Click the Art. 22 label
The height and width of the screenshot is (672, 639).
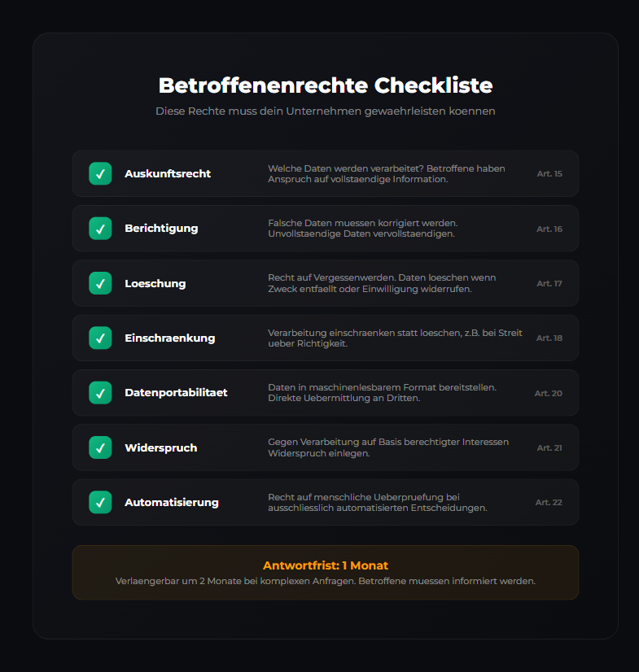click(x=549, y=503)
